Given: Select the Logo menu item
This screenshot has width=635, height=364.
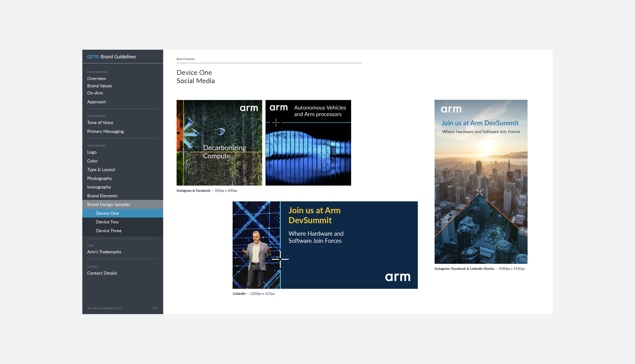Looking at the screenshot, I should pyautogui.click(x=92, y=152).
